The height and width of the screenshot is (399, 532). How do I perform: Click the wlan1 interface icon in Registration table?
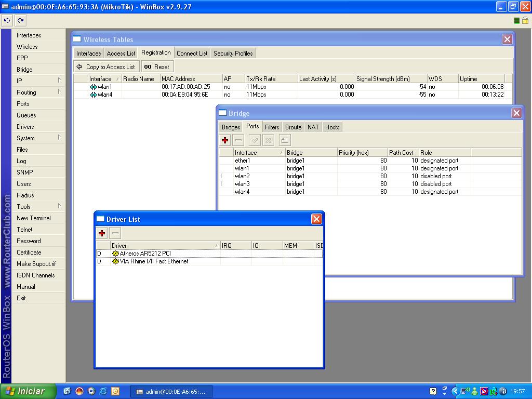click(x=93, y=87)
